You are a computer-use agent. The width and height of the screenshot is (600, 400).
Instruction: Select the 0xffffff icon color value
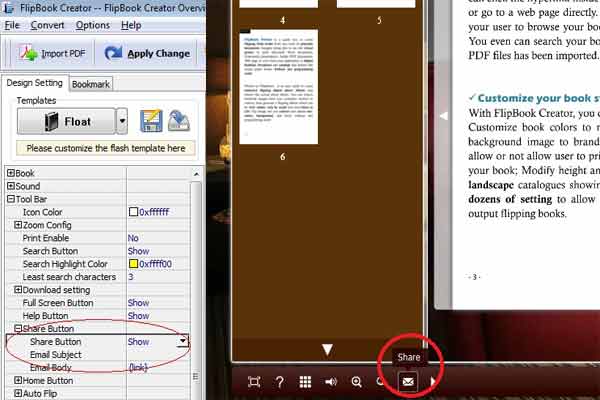point(154,212)
